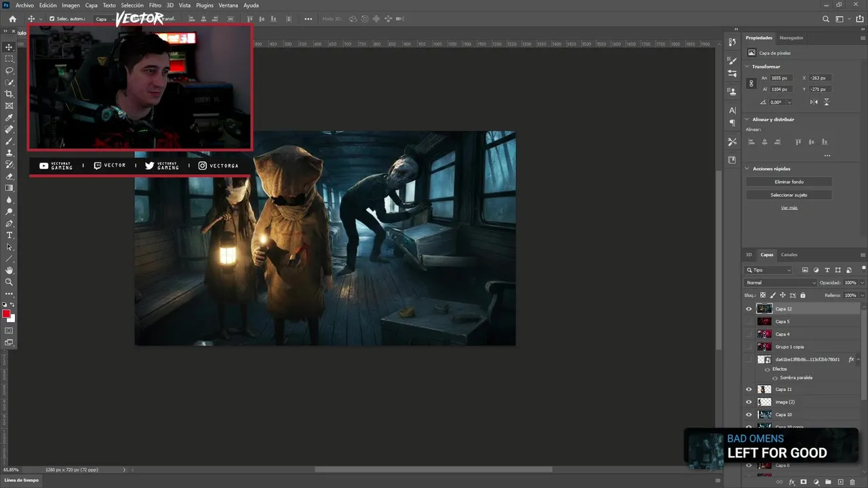
Task: Click the Seleccionar sujeto button
Action: (789, 195)
